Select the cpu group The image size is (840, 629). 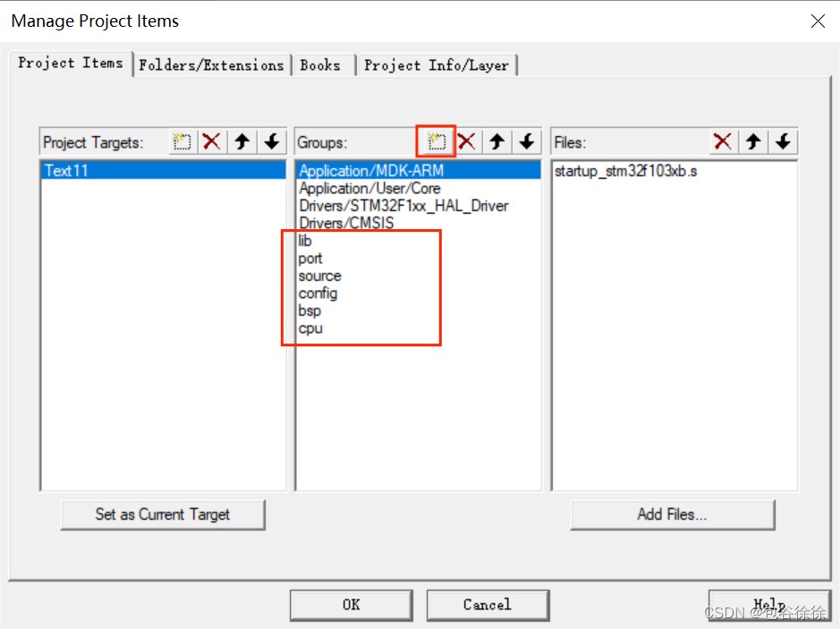[x=418, y=328]
